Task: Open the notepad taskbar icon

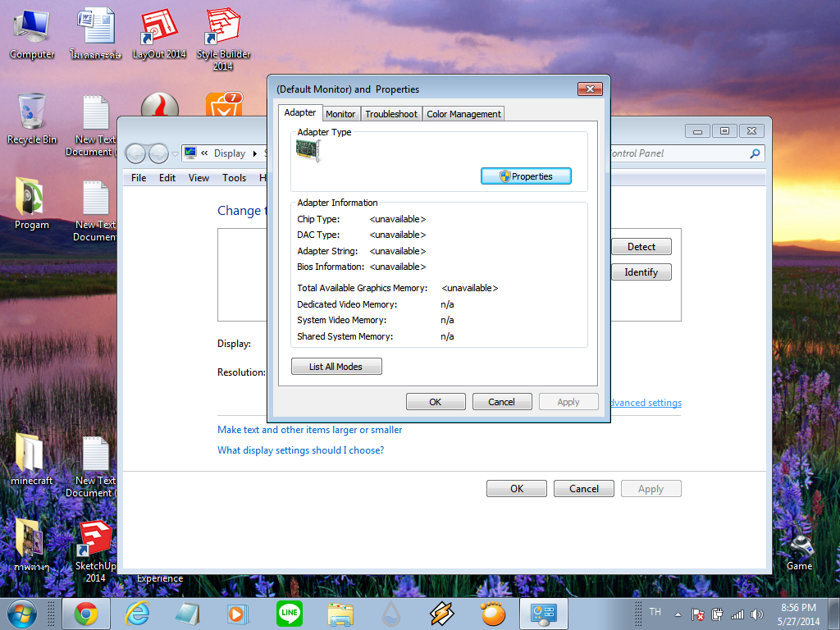Action: 187,614
